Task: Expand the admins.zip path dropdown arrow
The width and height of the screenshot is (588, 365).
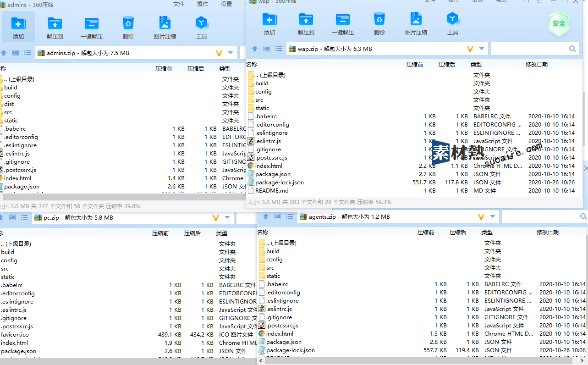Action: (x=231, y=53)
